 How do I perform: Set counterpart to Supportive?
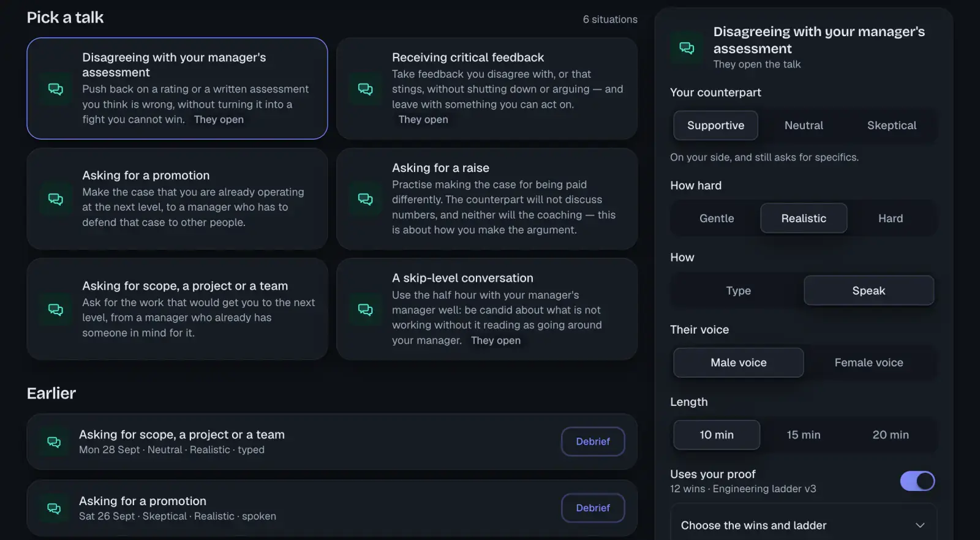pos(715,126)
